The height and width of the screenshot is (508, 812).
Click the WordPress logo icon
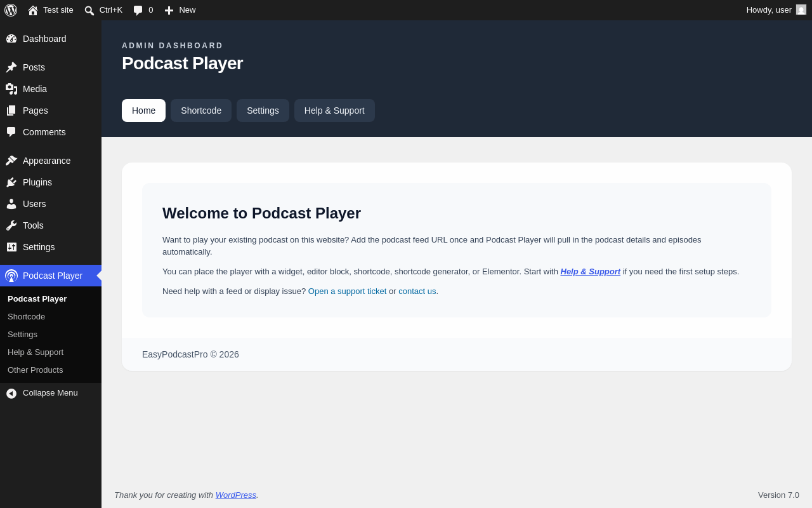point(11,10)
